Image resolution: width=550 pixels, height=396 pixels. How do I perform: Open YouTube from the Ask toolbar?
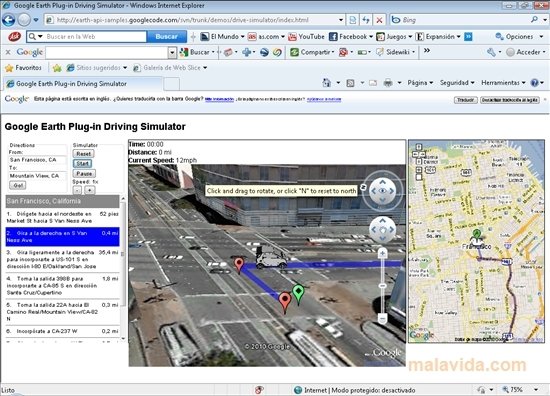tap(306, 36)
